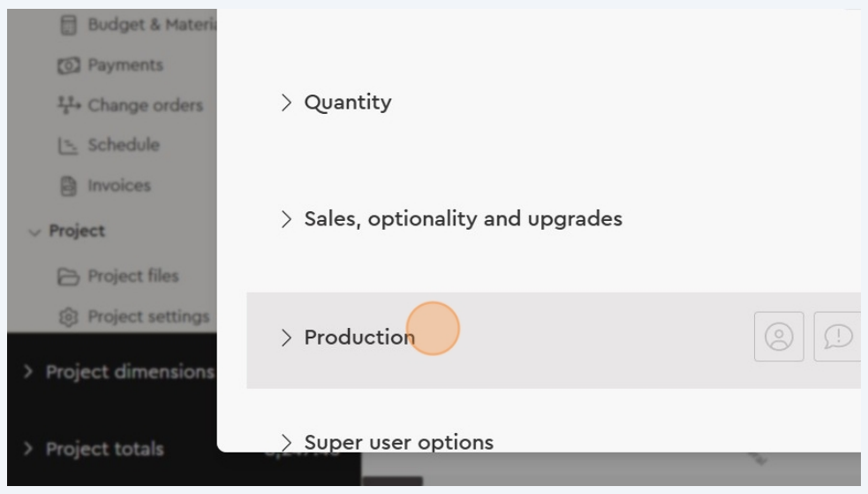The image size is (868, 494).
Task: Click the Change orders branch icon
Action: click(68, 105)
